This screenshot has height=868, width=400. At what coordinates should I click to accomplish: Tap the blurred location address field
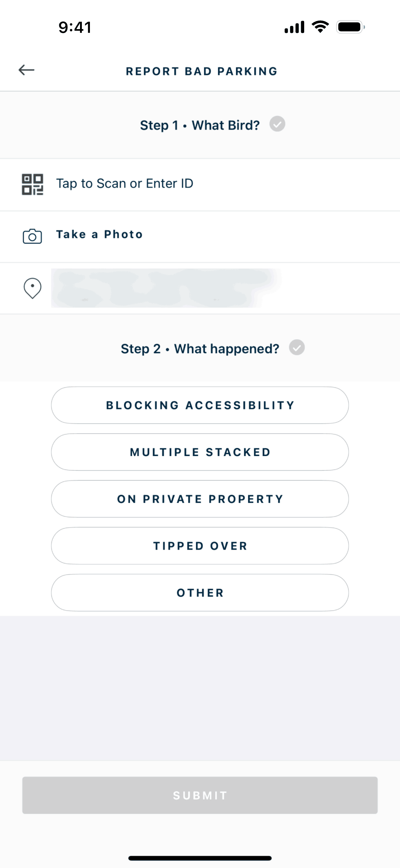click(x=165, y=288)
